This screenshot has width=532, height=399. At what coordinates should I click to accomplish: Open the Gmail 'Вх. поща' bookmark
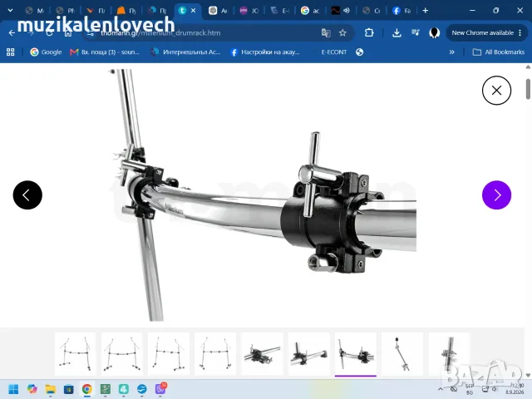pos(105,52)
